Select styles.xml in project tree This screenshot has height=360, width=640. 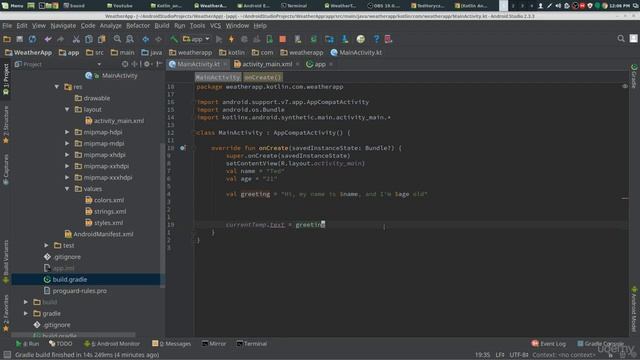pyautogui.click(x=104, y=223)
